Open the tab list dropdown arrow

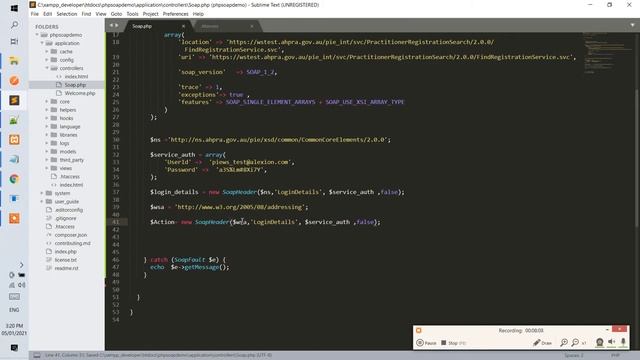coord(632,25)
